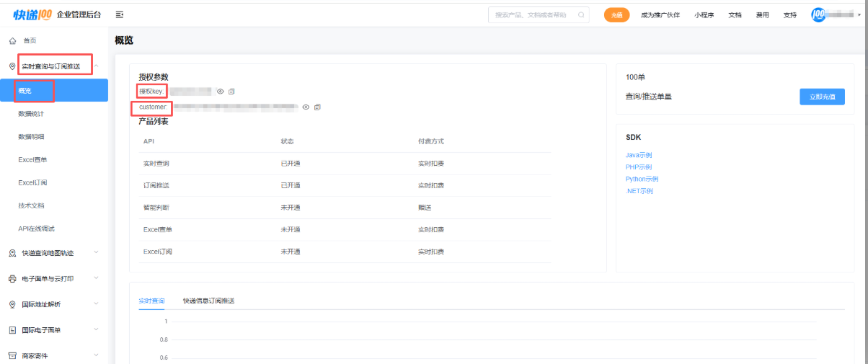This screenshot has width=868, height=364.
Task: Open the user avatar account menu
Action: [819, 14]
